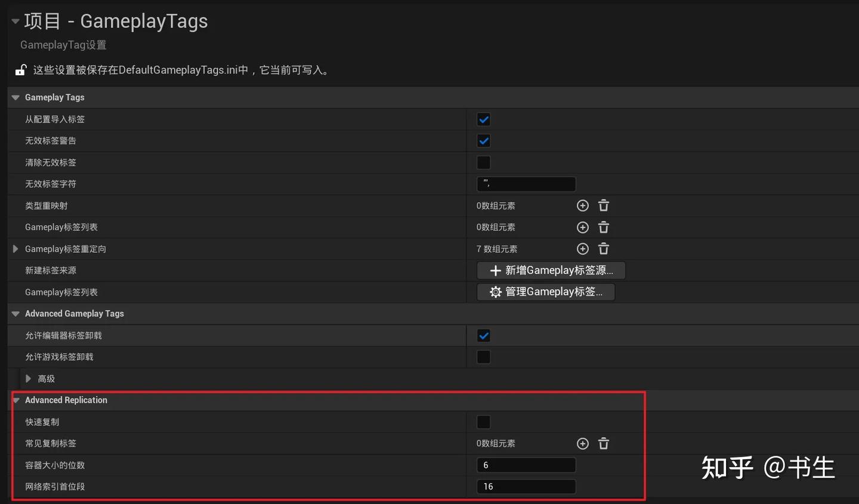The image size is (859, 504).
Task: Select the 类型重映射 property label
Action: 47,206
